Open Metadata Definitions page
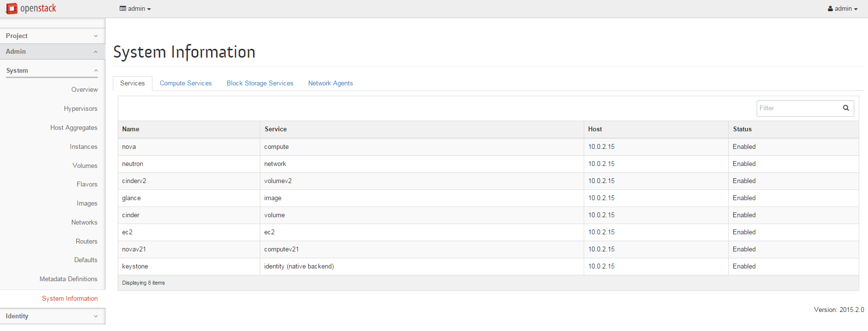 tap(68, 279)
